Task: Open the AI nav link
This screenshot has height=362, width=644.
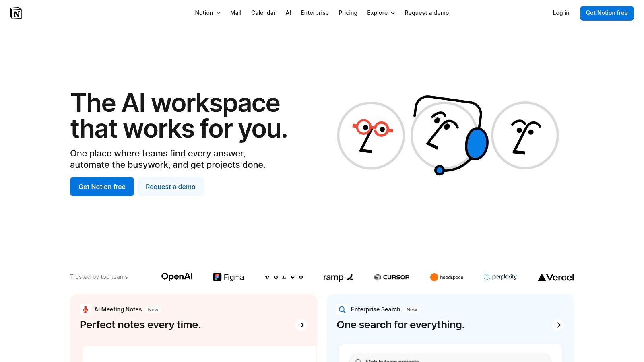Action: coord(288,13)
